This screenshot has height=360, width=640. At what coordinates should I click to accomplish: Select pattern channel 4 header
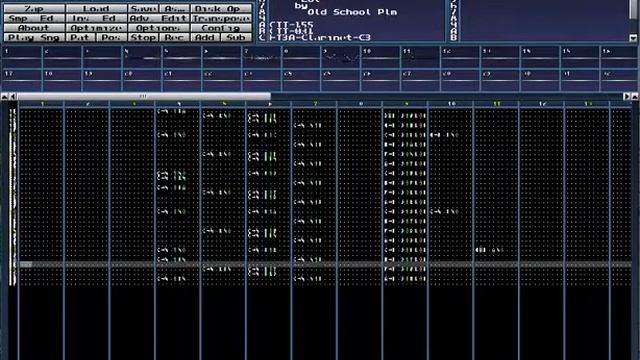(178, 104)
